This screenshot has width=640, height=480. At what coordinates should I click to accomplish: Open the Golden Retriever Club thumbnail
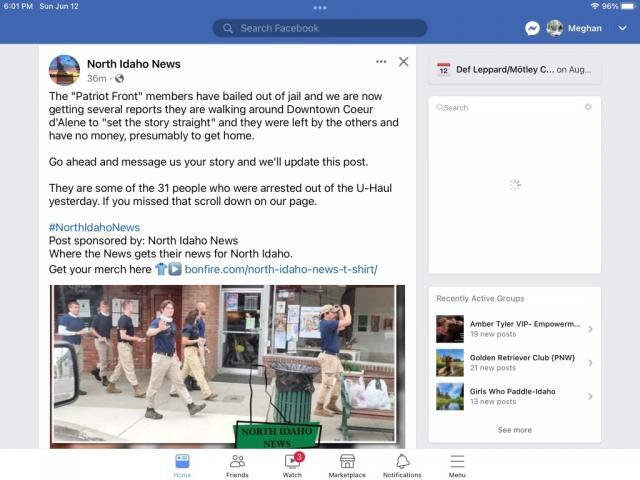pos(450,362)
